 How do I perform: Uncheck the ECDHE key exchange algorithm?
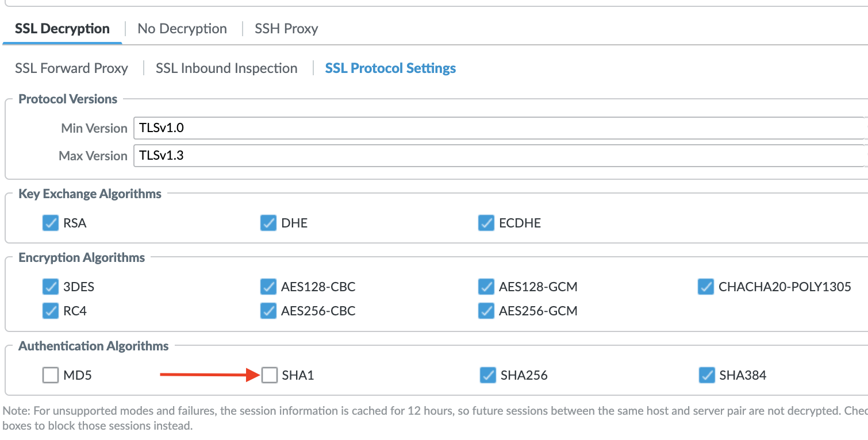487,223
